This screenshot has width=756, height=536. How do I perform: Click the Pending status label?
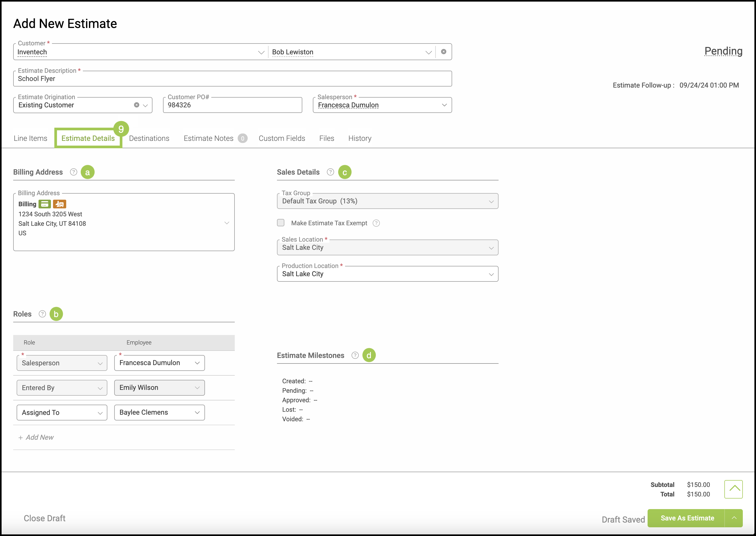pyautogui.click(x=723, y=51)
